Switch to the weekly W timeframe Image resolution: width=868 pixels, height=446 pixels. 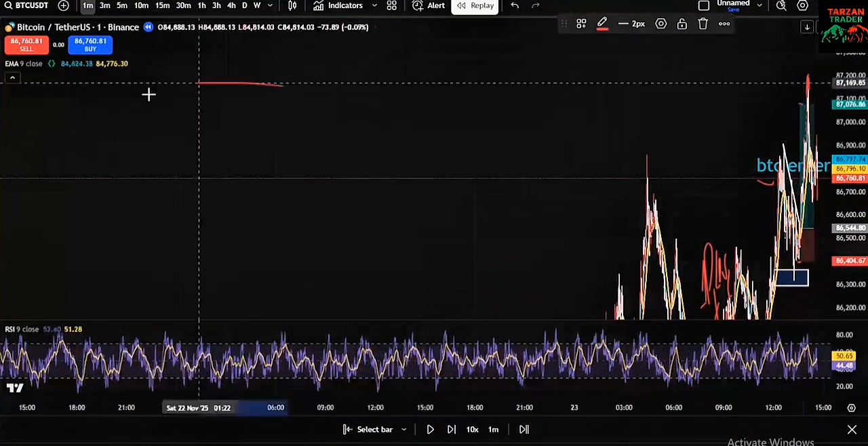click(257, 5)
